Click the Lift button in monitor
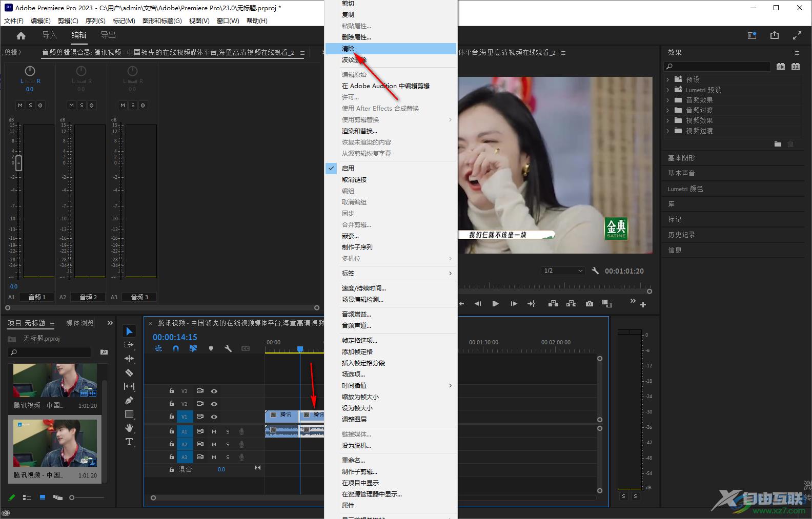Screen dimensions: 812x519 coord(553,304)
